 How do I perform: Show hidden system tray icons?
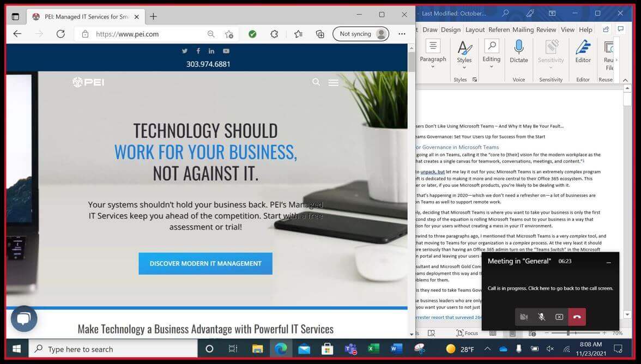[x=488, y=349]
